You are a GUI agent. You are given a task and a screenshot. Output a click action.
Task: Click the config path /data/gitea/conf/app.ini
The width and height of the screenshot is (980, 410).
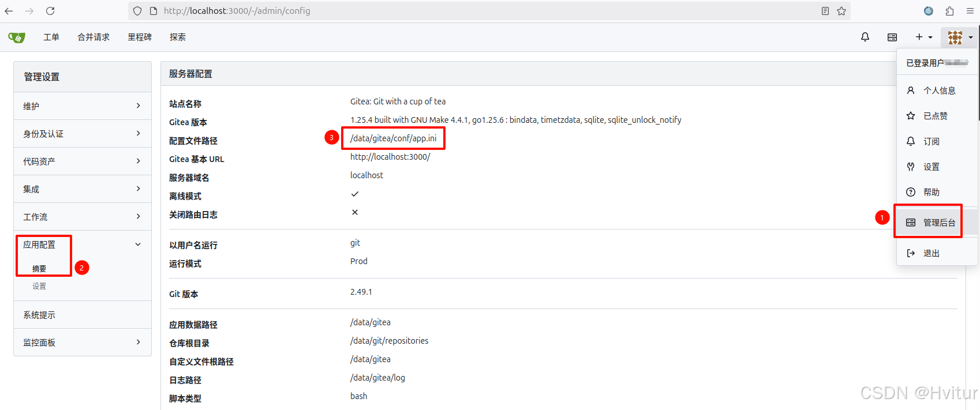393,138
